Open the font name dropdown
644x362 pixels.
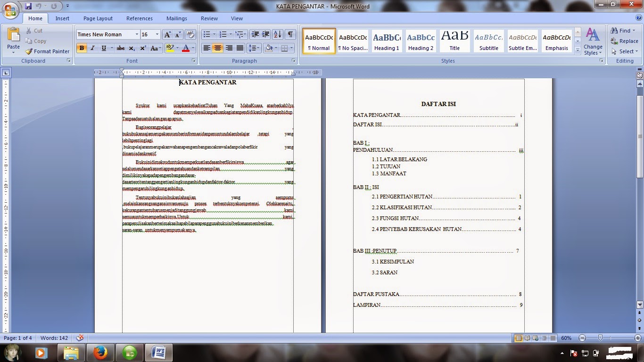click(x=137, y=34)
